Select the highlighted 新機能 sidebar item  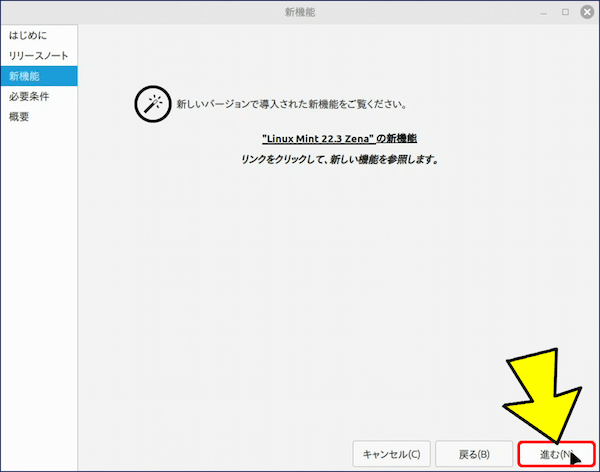click(39, 76)
